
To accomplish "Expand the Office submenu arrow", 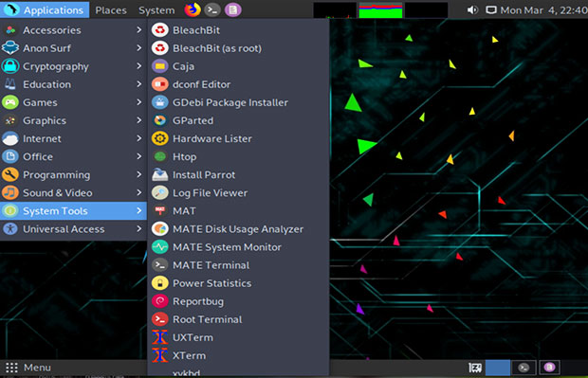I will tap(138, 156).
